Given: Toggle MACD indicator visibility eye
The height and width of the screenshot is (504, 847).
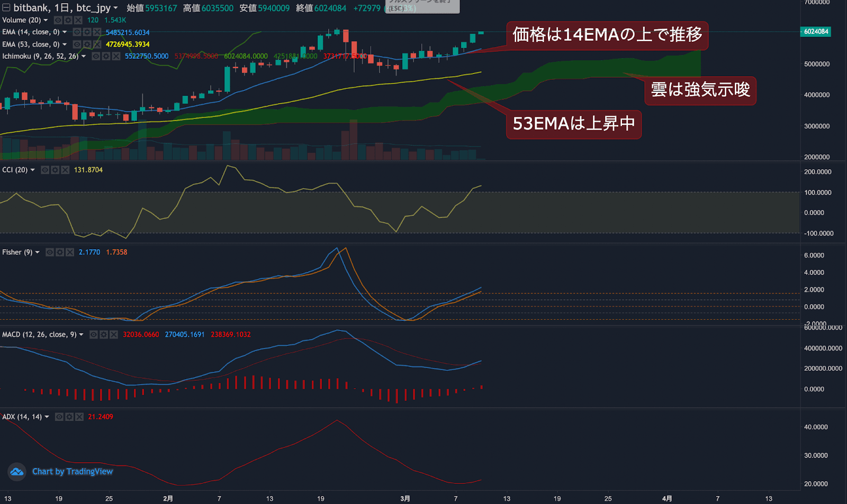Looking at the screenshot, I should click(94, 335).
